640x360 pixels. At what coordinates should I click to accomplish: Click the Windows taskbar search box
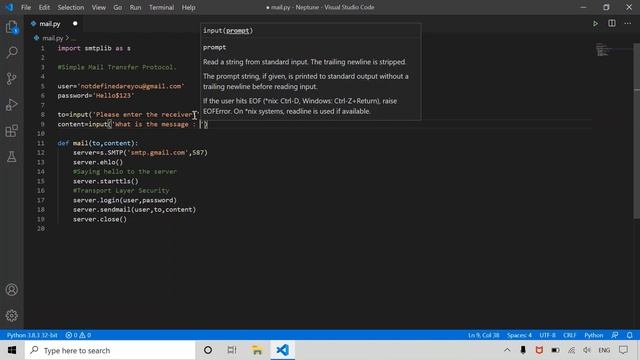110,350
